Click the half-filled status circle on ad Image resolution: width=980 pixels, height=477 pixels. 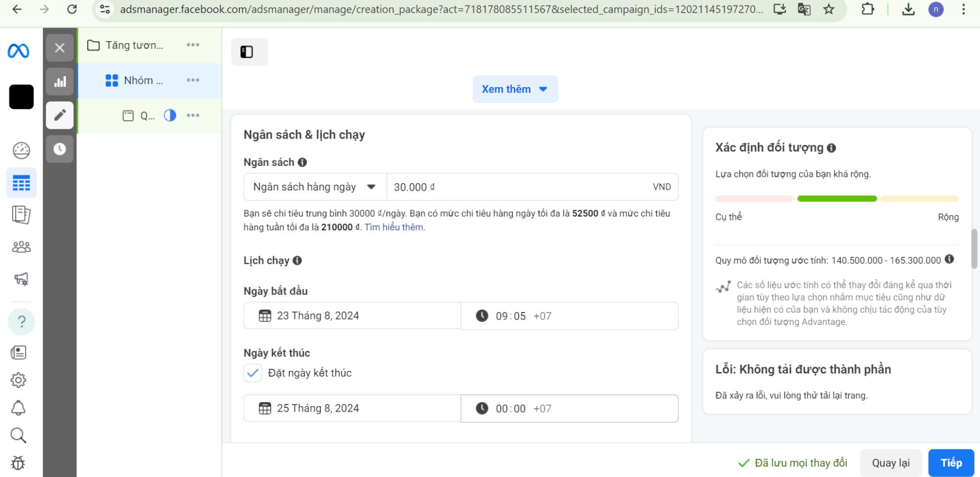click(170, 115)
